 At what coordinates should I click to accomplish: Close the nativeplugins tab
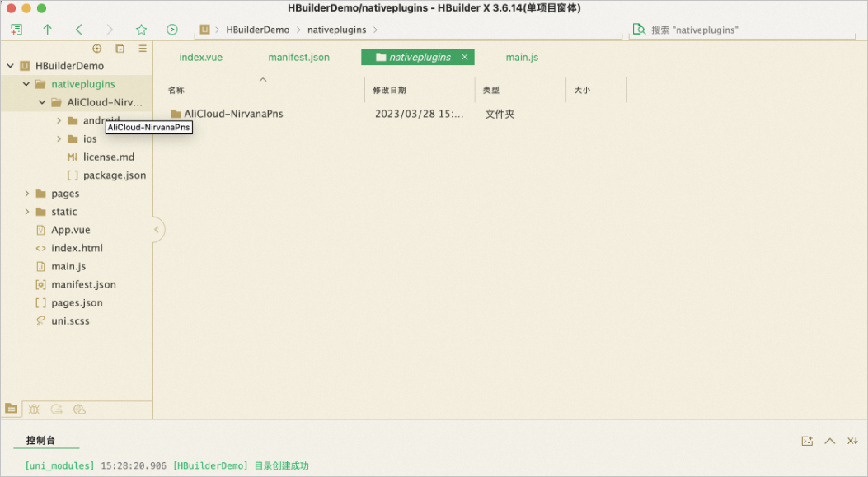464,57
